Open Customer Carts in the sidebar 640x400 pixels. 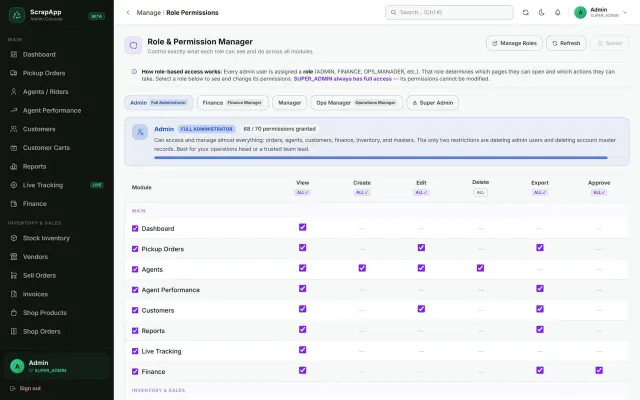(x=57, y=148)
